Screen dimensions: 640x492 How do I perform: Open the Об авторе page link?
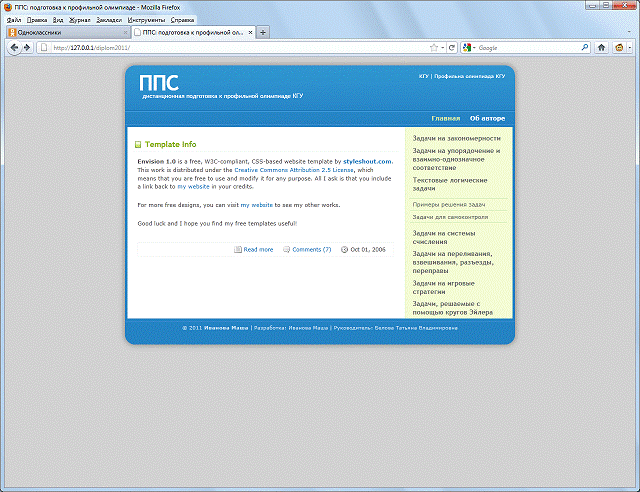coord(487,118)
